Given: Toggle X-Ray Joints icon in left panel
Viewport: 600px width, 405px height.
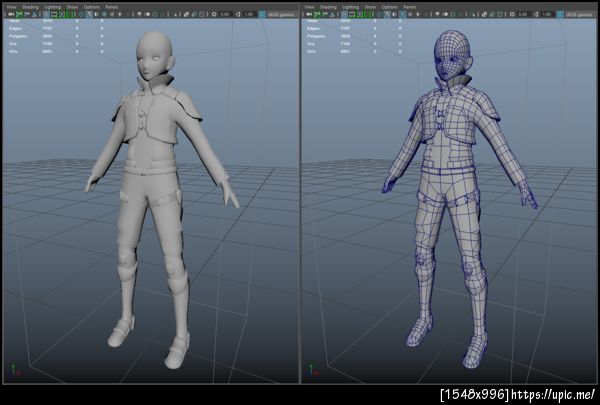Looking at the screenshot, I should [x=202, y=15].
